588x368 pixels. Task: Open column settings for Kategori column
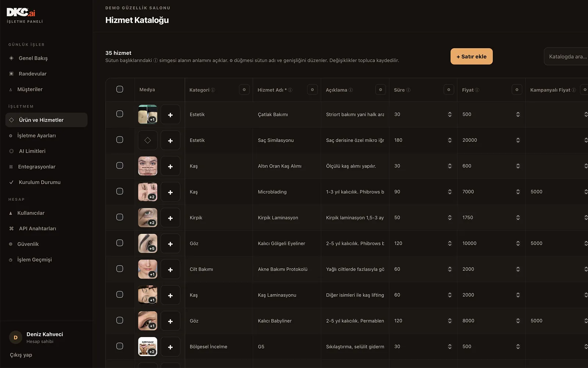tap(244, 89)
